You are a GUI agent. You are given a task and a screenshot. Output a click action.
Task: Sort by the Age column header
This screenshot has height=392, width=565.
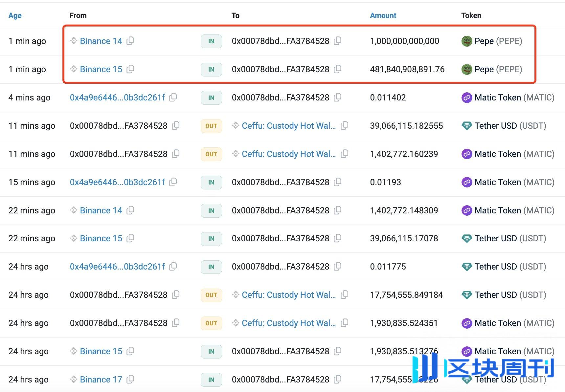coord(15,15)
